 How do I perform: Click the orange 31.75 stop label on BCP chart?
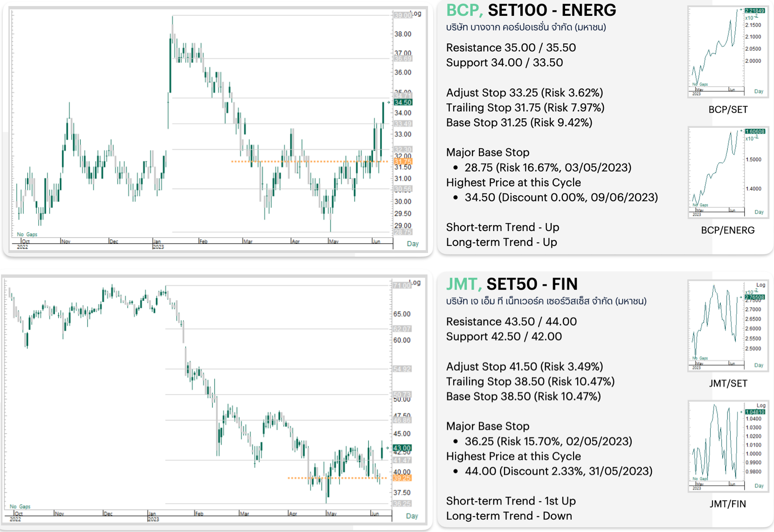point(403,161)
